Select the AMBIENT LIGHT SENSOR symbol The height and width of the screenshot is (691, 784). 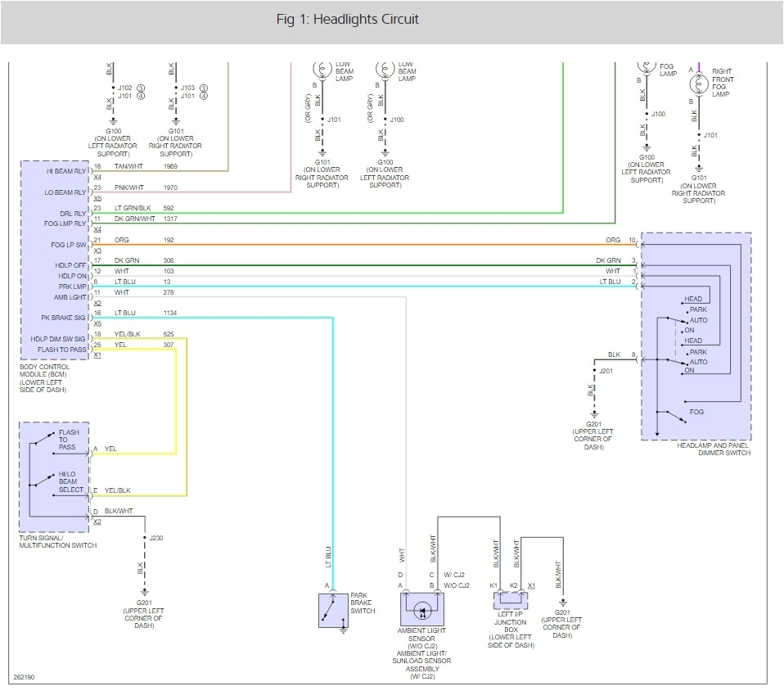(x=421, y=610)
